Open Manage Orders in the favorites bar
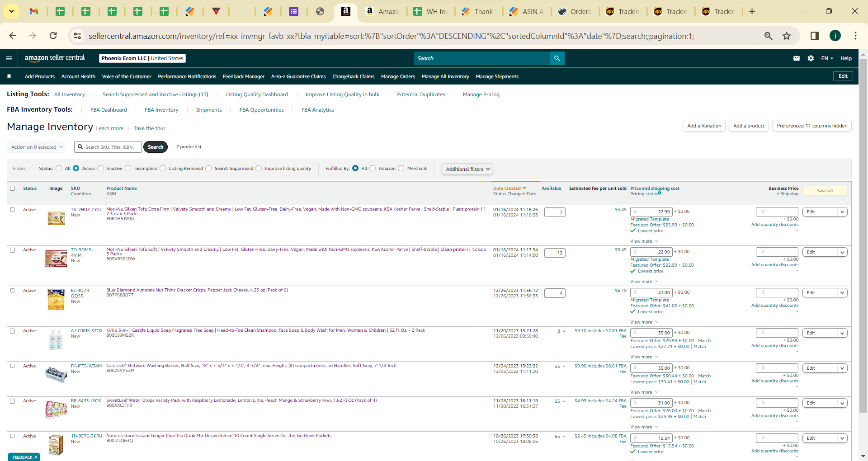The height and width of the screenshot is (461, 868). tap(398, 76)
